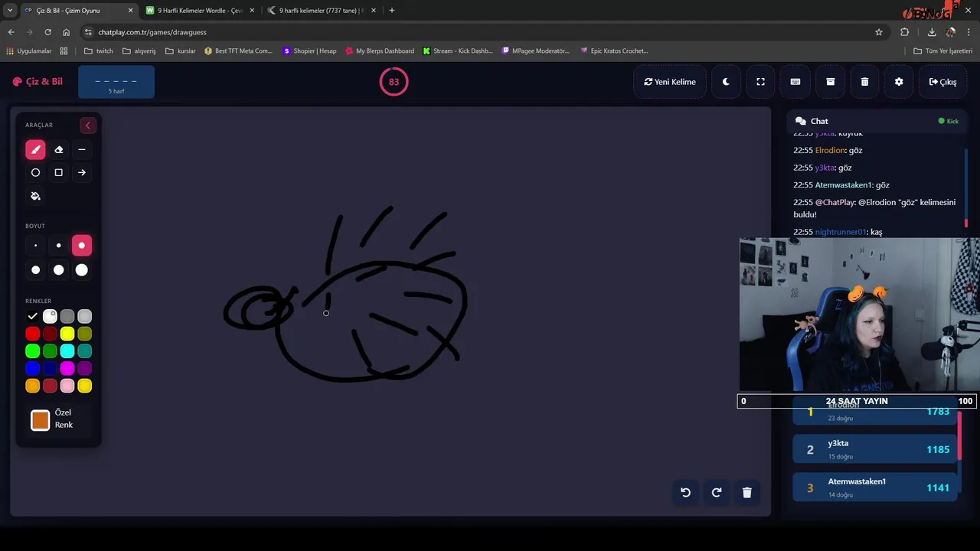980x551 pixels.
Task: Click the top toolbar trash icon
Action: pos(864,82)
